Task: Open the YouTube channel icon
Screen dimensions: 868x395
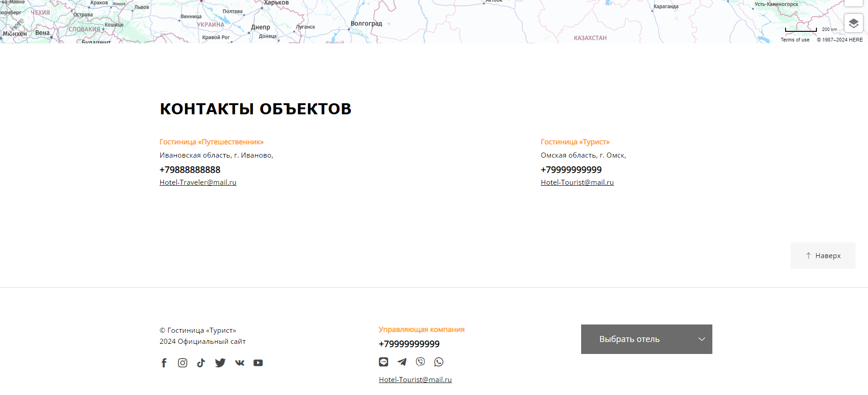Action: pyautogui.click(x=258, y=363)
